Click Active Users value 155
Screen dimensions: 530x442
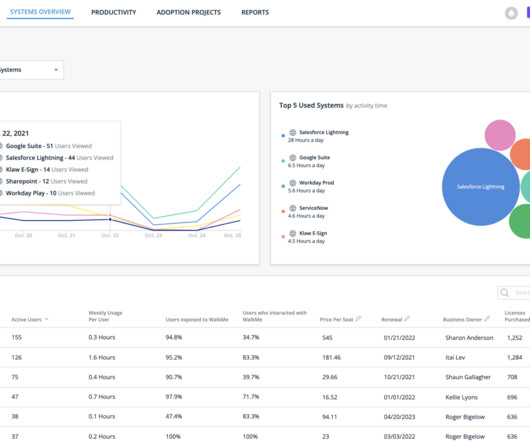click(x=17, y=337)
